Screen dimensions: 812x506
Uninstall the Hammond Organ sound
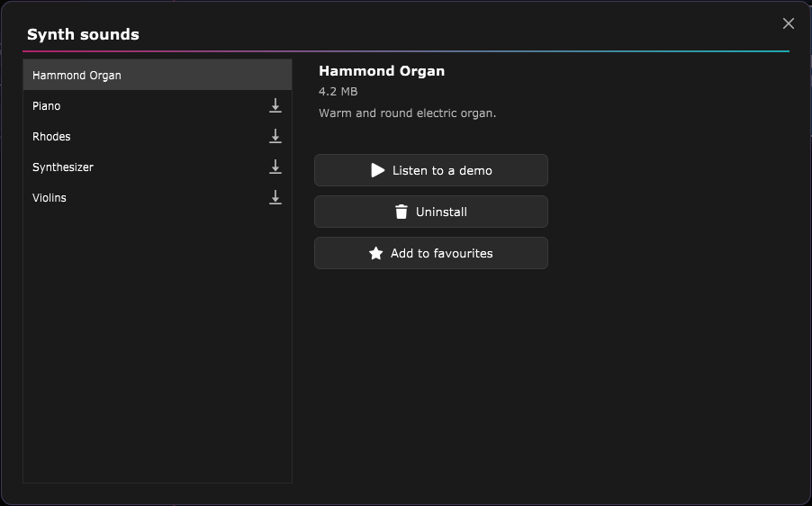pos(431,212)
